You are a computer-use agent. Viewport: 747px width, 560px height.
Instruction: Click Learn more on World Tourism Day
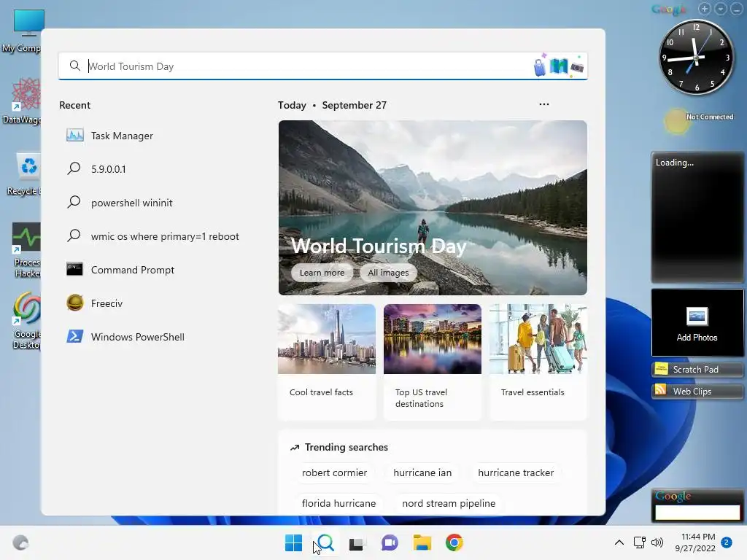pyautogui.click(x=322, y=273)
